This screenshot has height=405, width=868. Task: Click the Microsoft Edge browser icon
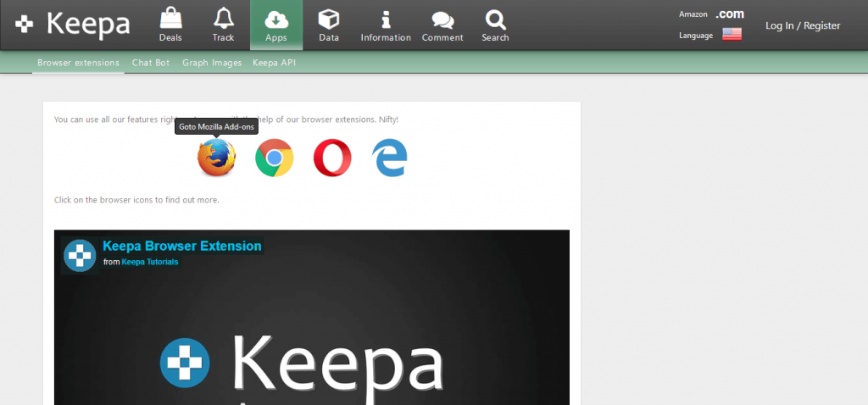pos(390,158)
